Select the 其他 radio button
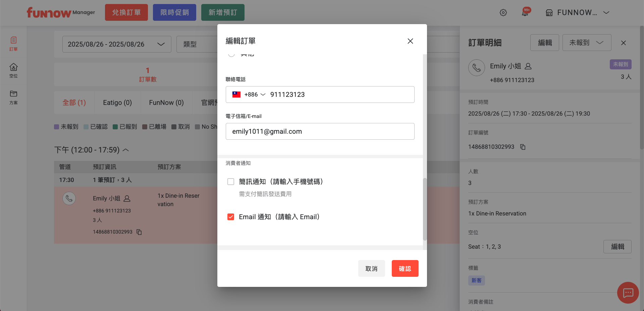The height and width of the screenshot is (311, 644). click(231, 54)
